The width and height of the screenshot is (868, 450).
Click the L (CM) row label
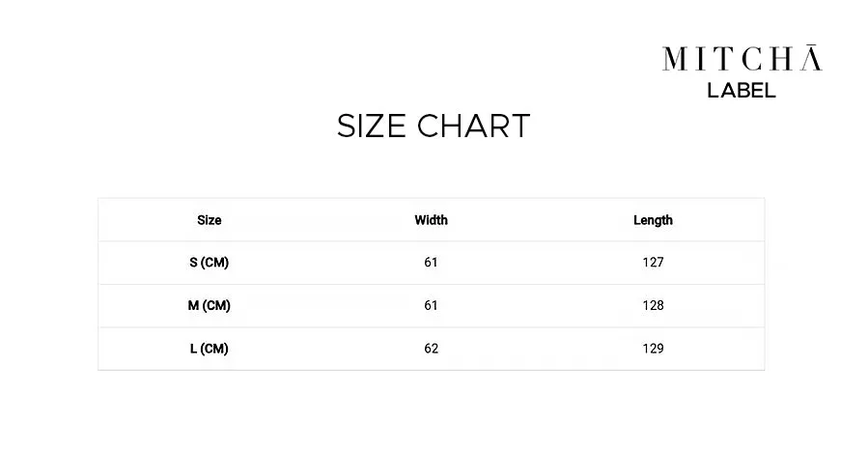pyautogui.click(x=210, y=349)
